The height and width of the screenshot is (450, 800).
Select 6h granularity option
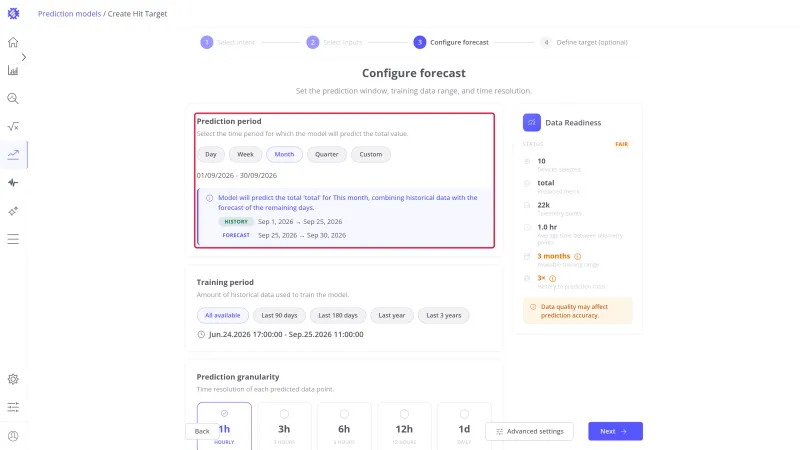pyautogui.click(x=344, y=427)
